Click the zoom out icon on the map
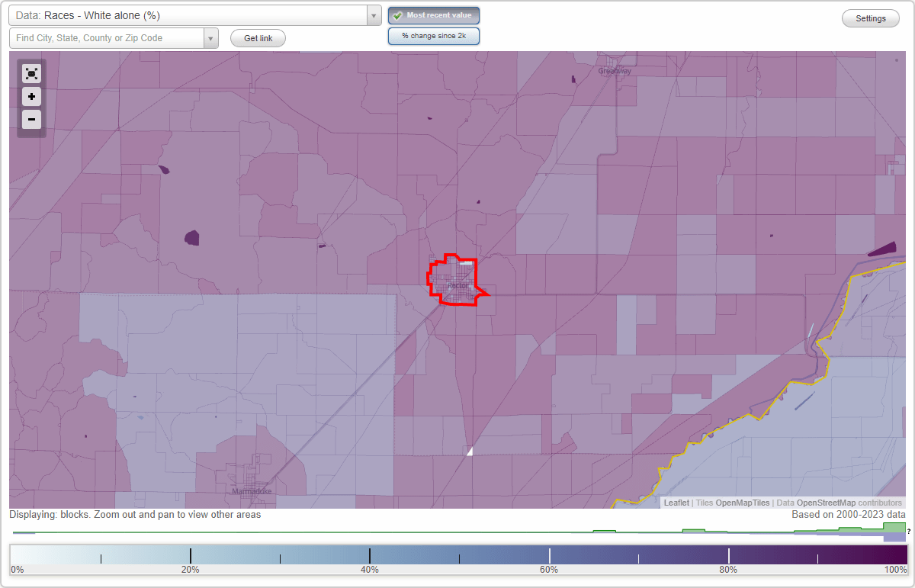Screen dimensions: 915x588 coord(31,120)
